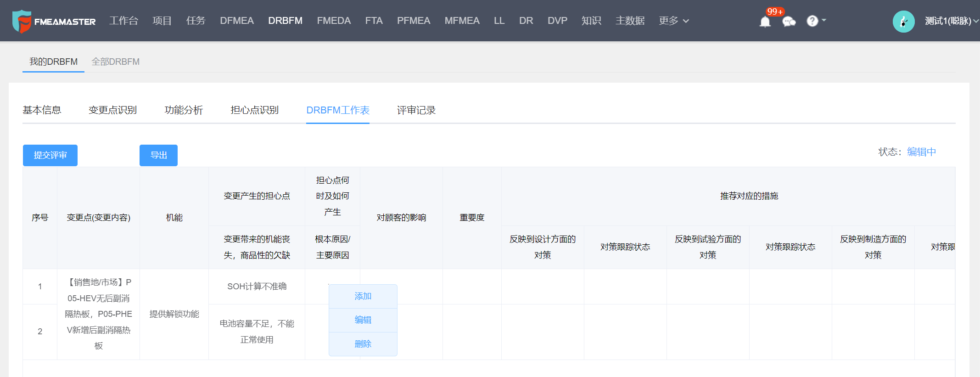Click the 根本原因/主要原因 header
Screen dimensions: 980x377
[332, 247]
